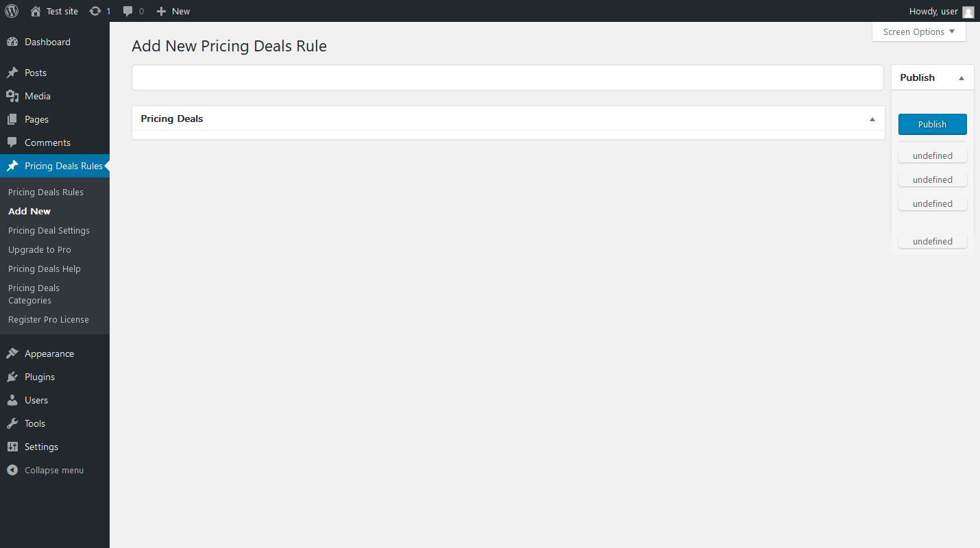Collapse the Publish panel with its arrow
This screenshot has height=548, width=980.
[x=961, y=78]
